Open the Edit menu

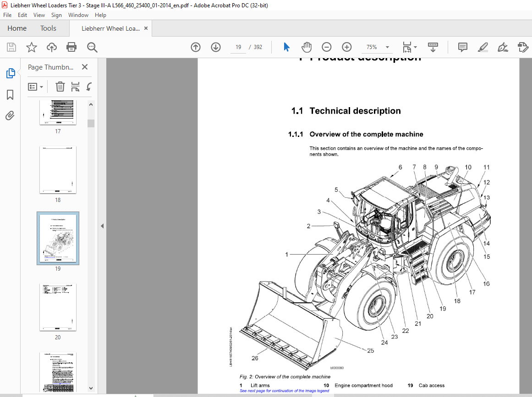22,15
